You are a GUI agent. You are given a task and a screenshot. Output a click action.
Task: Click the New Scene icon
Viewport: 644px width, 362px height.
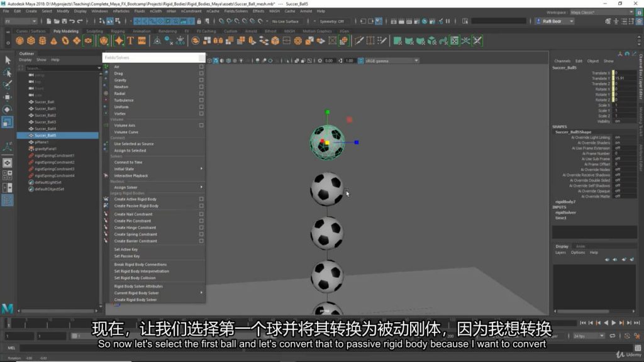pos(49,21)
